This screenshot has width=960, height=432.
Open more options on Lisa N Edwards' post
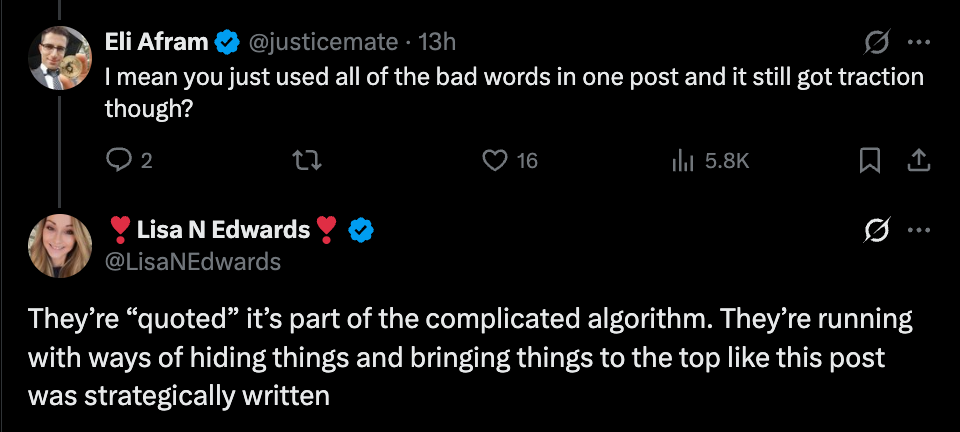pyautogui.click(x=919, y=231)
